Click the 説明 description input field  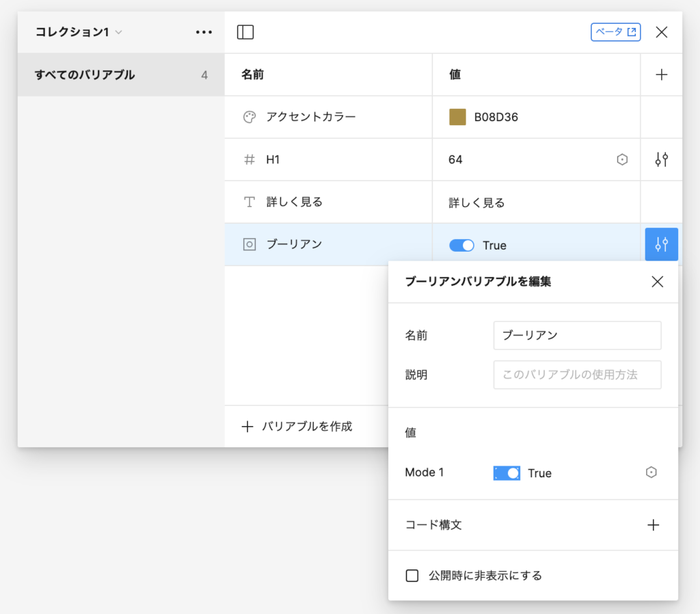pyautogui.click(x=577, y=375)
